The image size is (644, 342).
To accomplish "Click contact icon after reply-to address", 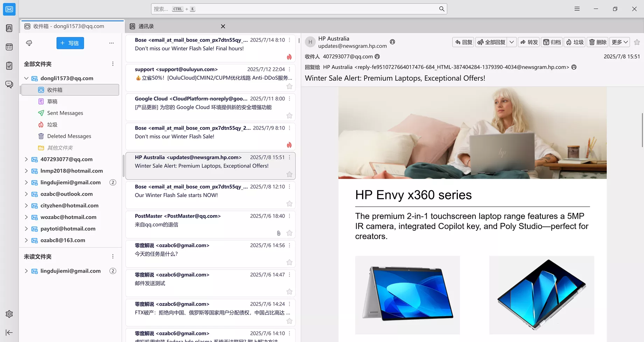I will [x=574, y=67].
